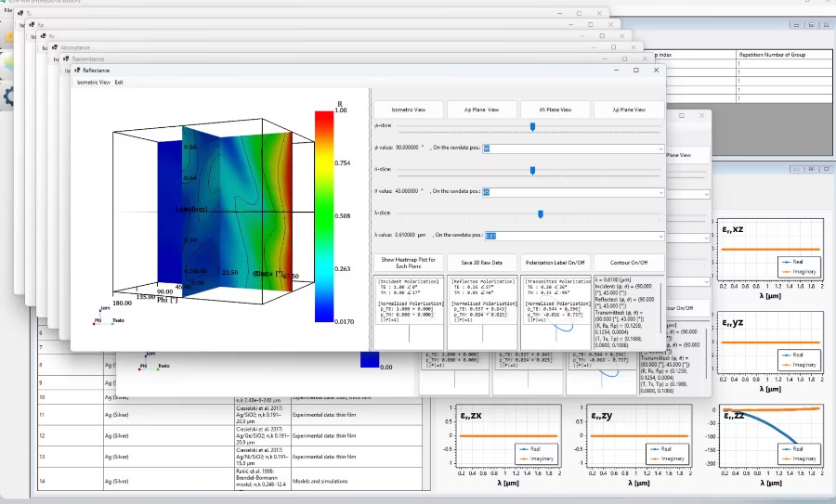836x504 pixels.
Task: Click Save 3D Raw Data button
Action: [481, 263]
